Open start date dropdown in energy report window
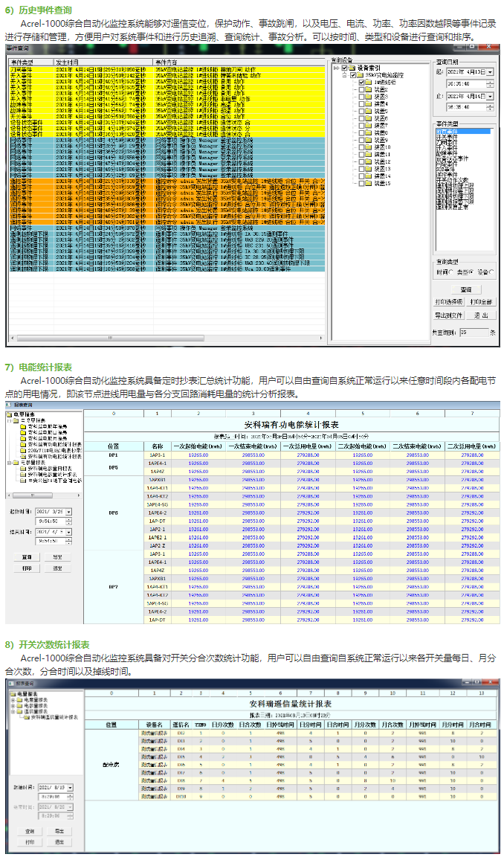 click(69, 512)
